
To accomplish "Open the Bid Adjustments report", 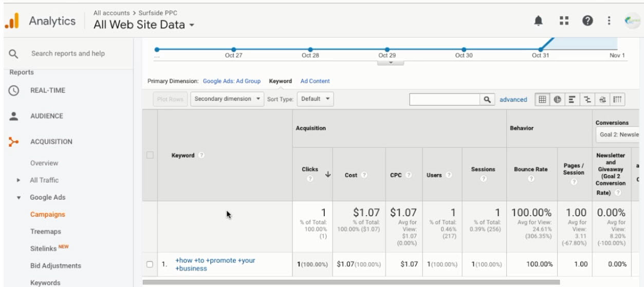I will click(56, 266).
